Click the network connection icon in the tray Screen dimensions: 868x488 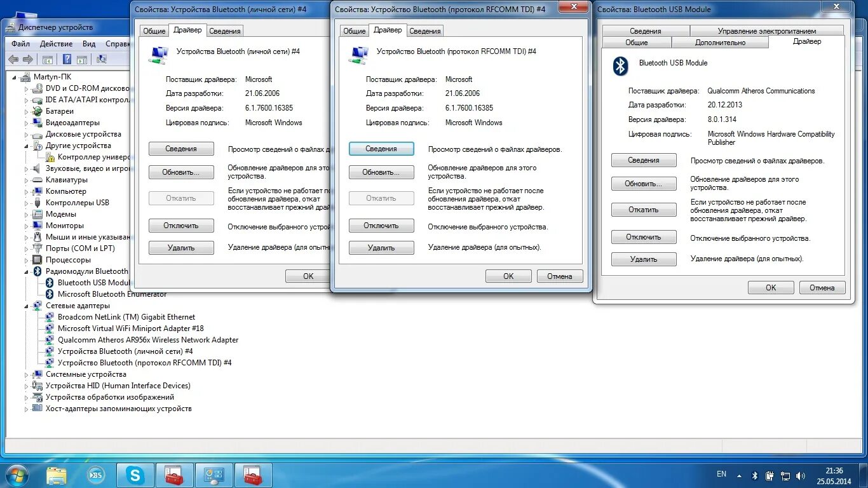pyautogui.click(x=785, y=475)
